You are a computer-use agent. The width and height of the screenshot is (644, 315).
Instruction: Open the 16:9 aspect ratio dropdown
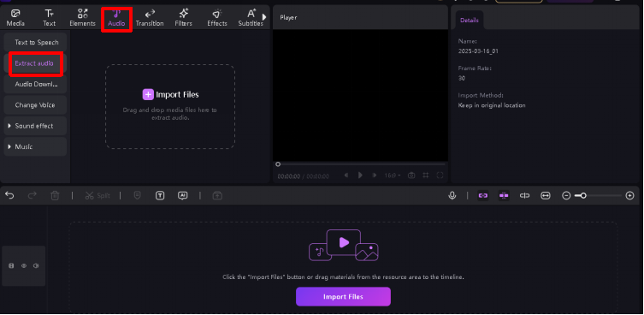(x=393, y=175)
